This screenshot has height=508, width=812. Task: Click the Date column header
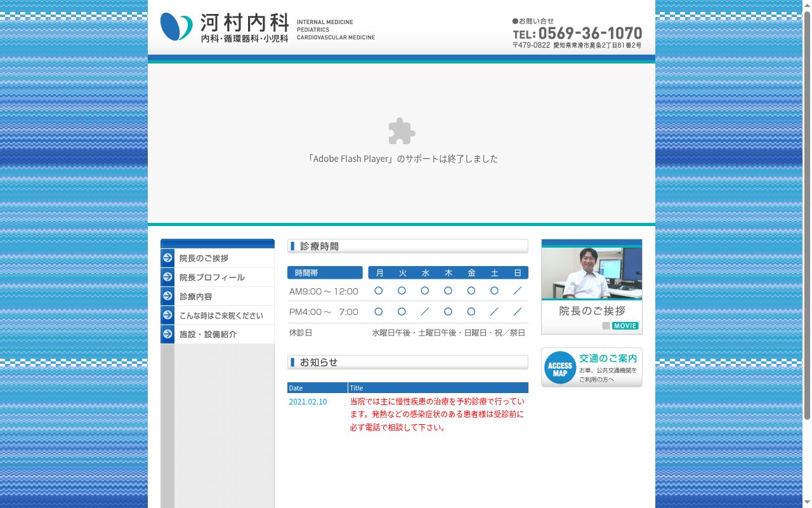(317, 387)
